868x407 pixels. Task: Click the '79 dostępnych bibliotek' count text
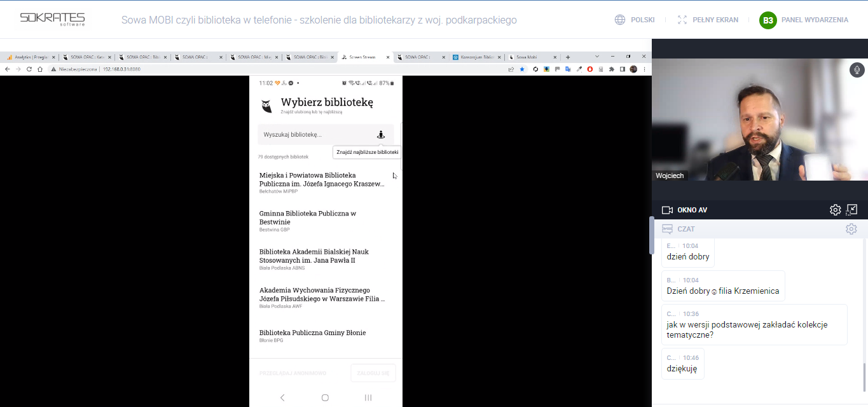click(283, 156)
